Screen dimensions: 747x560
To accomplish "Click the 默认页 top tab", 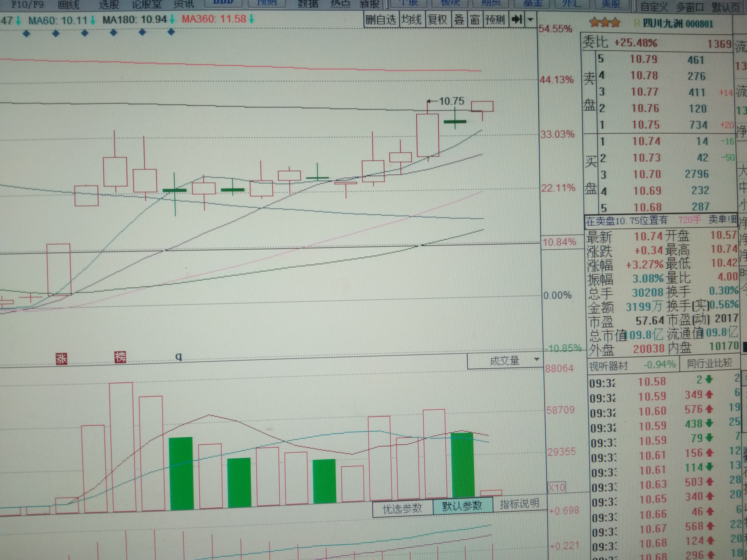I will click(x=725, y=7).
